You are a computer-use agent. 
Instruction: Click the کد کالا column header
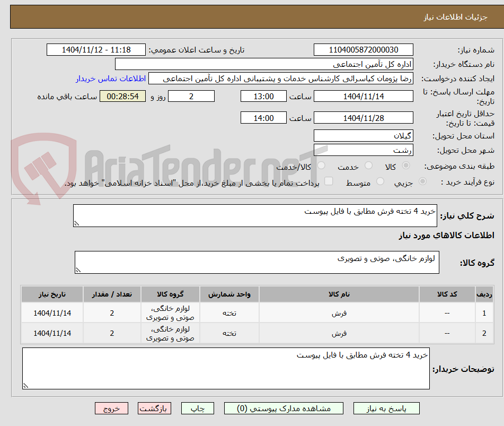447,294
